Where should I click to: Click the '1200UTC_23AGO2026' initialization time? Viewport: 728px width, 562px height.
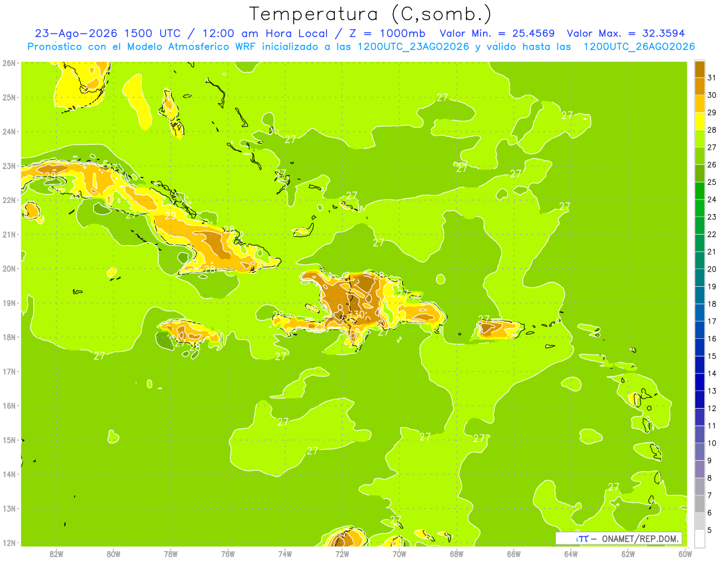(413, 47)
